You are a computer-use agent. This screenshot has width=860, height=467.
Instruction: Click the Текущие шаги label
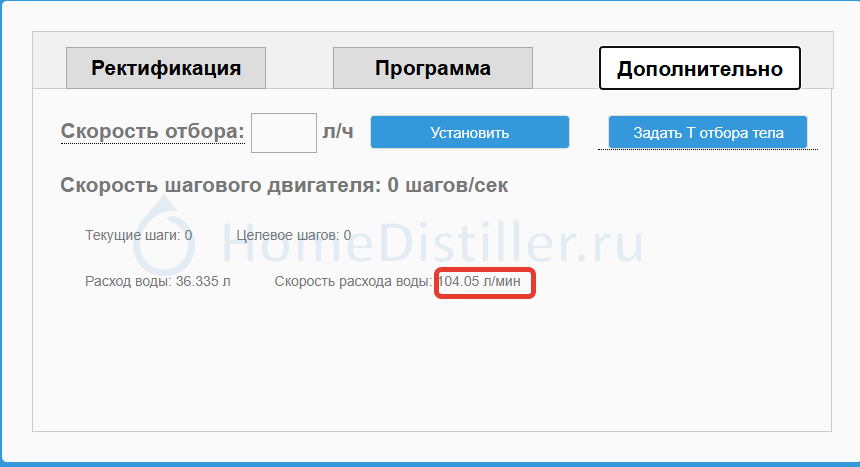[132, 235]
